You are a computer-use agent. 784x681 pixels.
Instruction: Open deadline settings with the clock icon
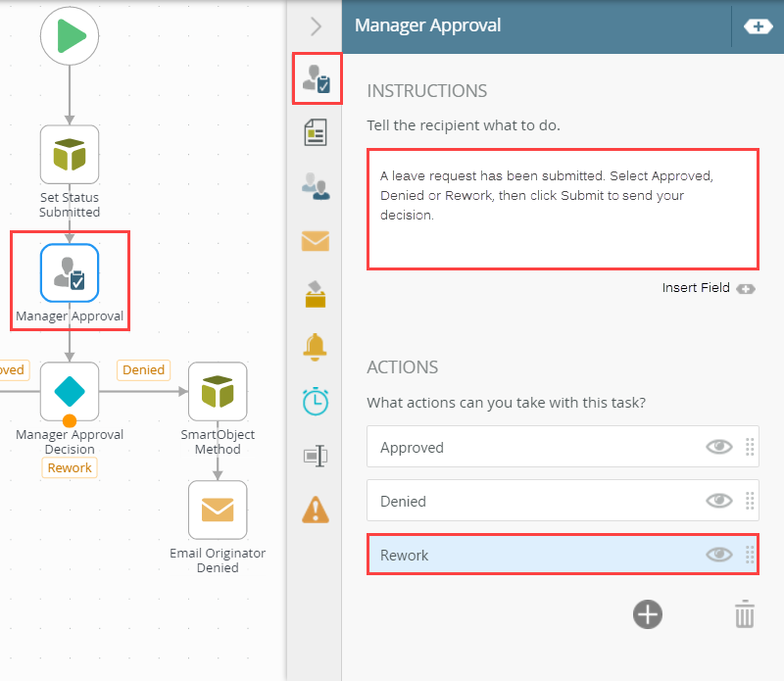(x=316, y=401)
